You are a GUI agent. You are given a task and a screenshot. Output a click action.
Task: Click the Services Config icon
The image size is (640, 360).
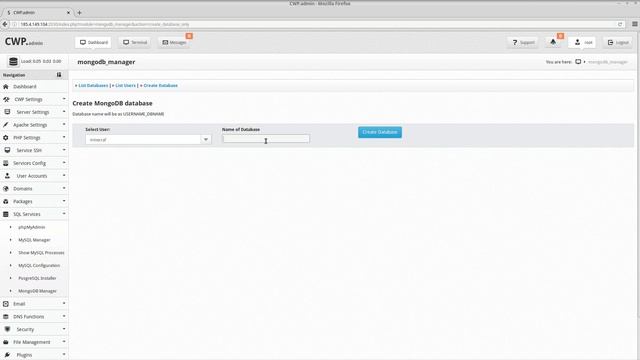[6, 163]
